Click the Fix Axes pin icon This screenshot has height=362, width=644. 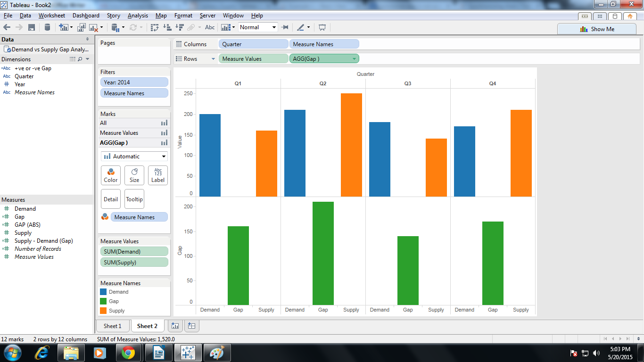(285, 27)
